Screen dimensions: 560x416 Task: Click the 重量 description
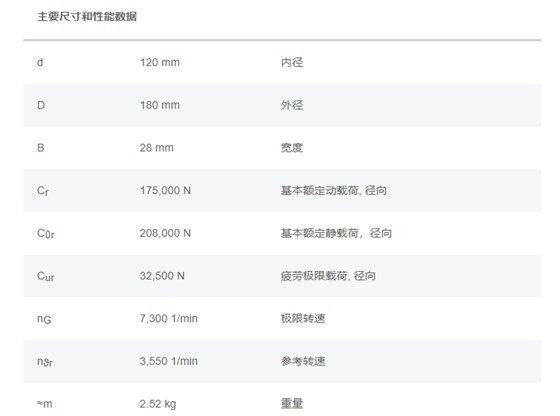click(292, 404)
